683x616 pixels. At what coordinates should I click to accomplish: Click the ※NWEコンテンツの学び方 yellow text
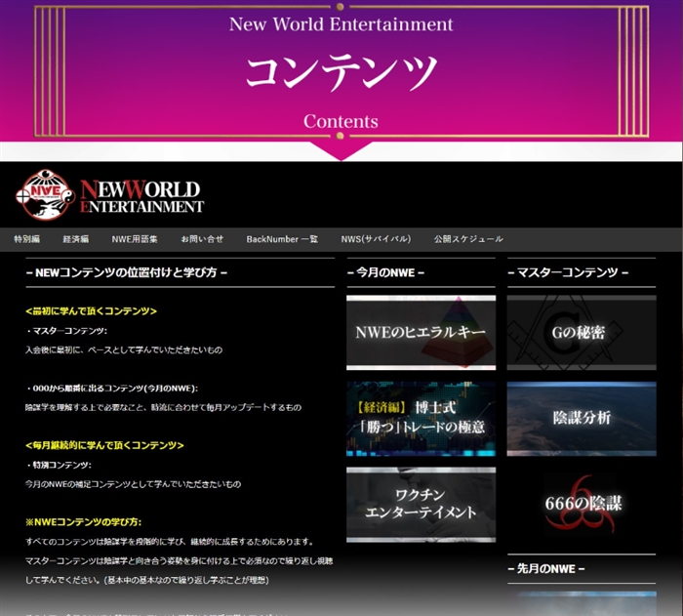point(83,522)
